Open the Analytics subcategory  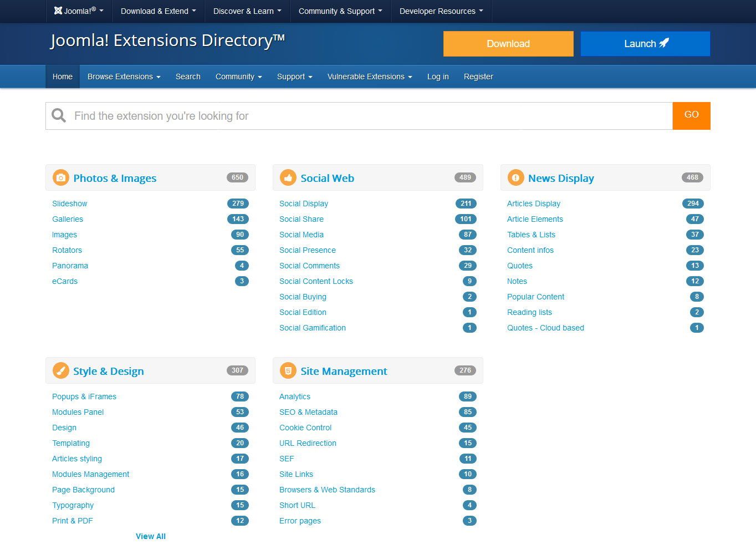click(295, 396)
